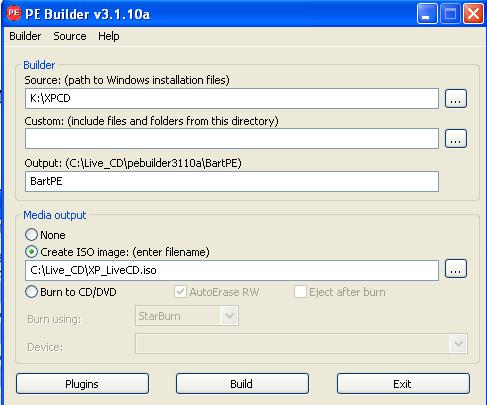Toggle the AutoErase RW checkbox
The image size is (487, 405).
point(180,292)
